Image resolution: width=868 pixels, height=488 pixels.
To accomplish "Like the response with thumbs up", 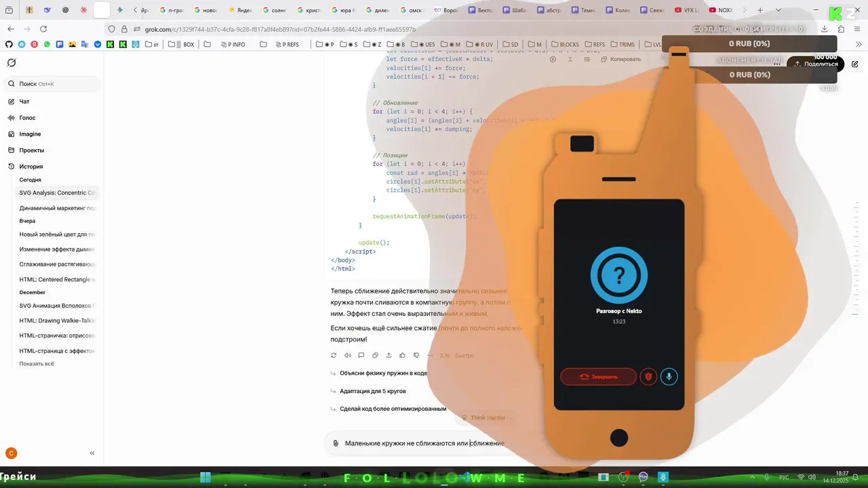I will [402, 355].
